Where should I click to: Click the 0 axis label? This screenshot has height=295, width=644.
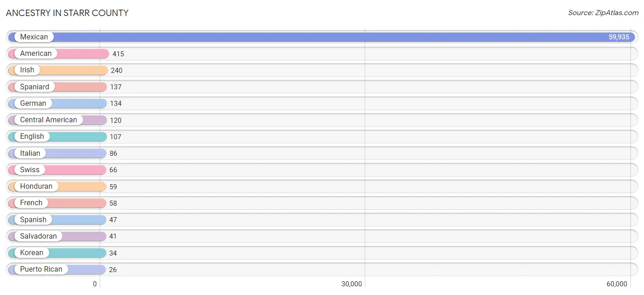coord(95,284)
